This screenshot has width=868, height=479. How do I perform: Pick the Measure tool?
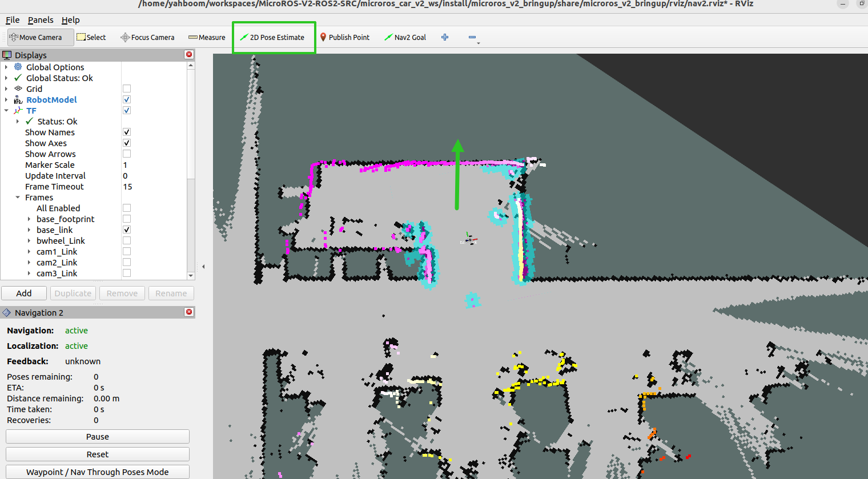(207, 37)
